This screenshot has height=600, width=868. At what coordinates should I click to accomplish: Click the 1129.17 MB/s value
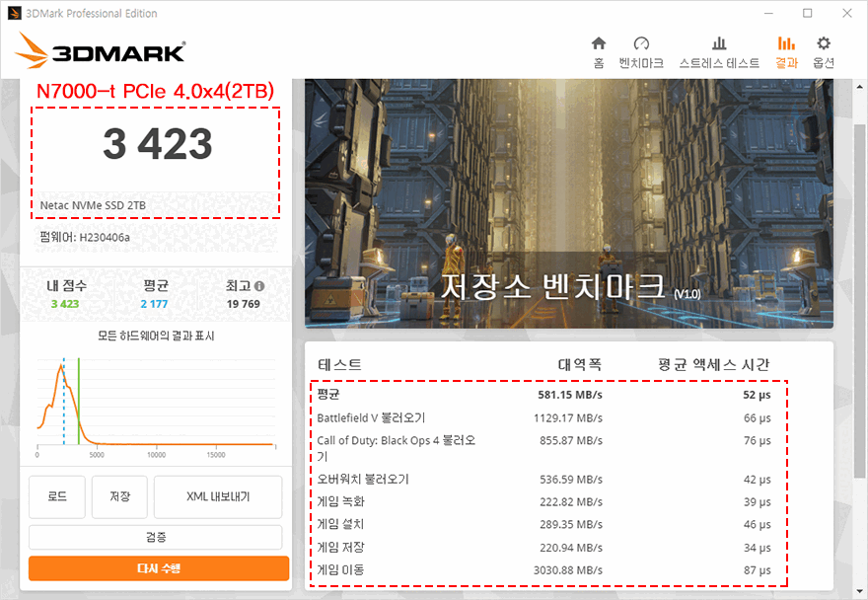click(x=568, y=417)
